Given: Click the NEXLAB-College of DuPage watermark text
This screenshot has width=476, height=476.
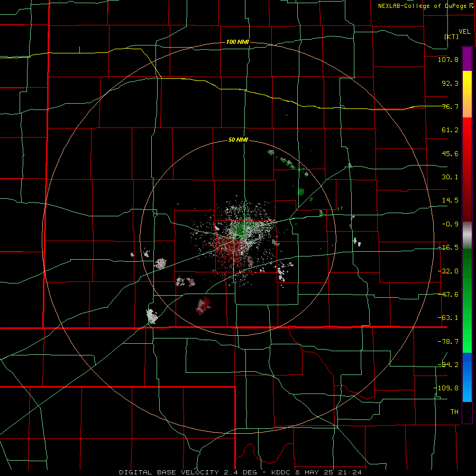Looking at the screenshot, I should pyautogui.click(x=426, y=6).
